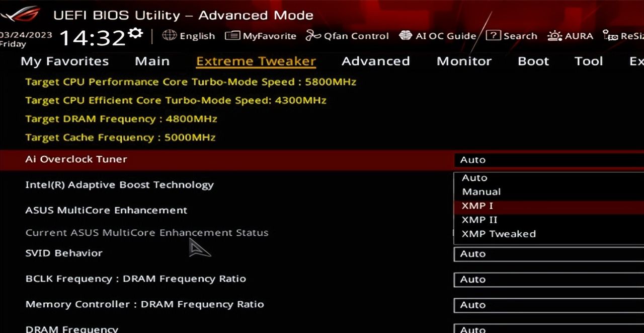644x333 pixels.
Task: Click the ROG logo icon
Action: click(x=20, y=14)
